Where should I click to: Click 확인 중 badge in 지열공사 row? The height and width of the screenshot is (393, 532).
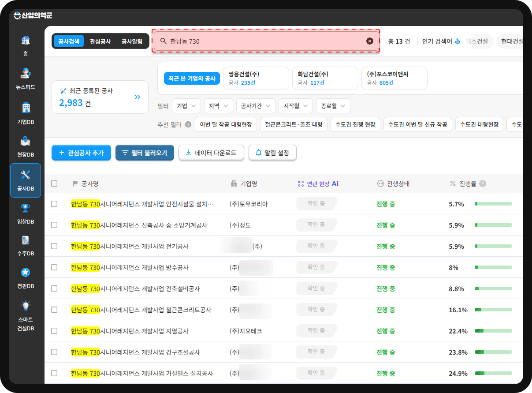[x=316, y=330]
